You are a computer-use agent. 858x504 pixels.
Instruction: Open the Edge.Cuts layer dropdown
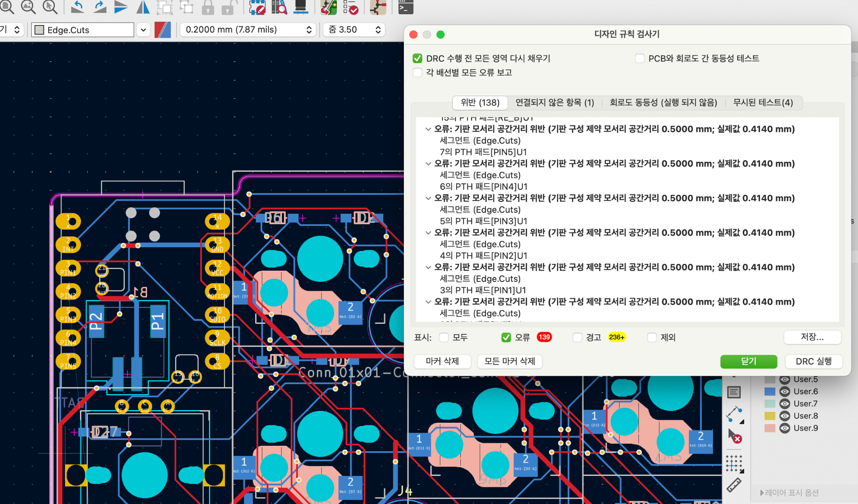pyautogui.click(x=143, y=30)
